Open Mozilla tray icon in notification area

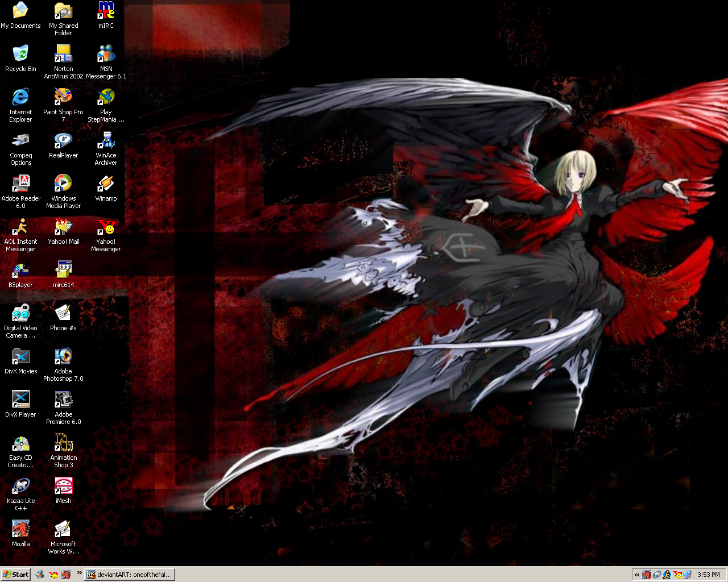coord(647,575)
